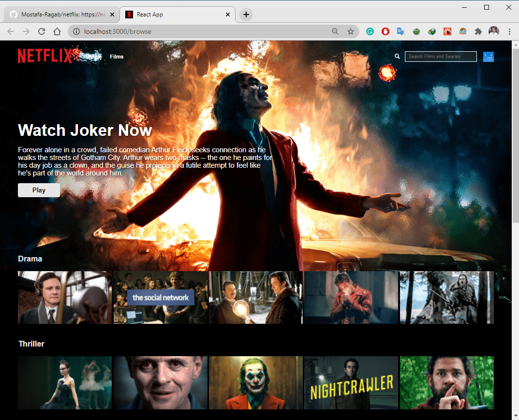
Task: Open the Fight Club thumbnail, man in red jacket
Action: 351,297
